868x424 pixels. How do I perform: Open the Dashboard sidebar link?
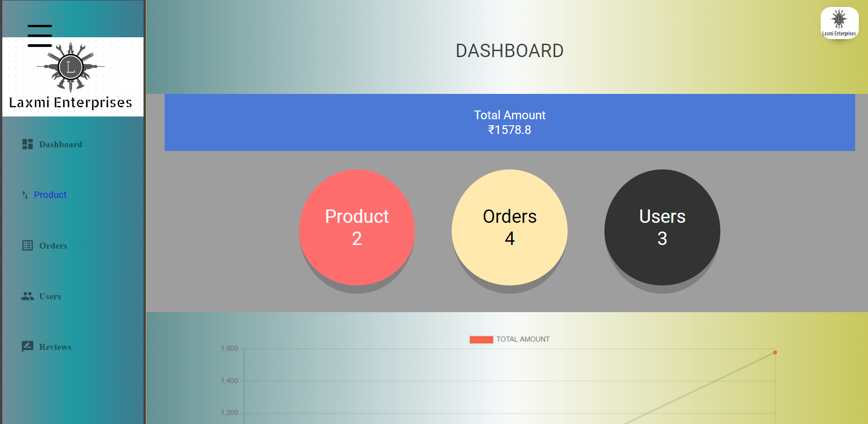click(x=60, y=144)
